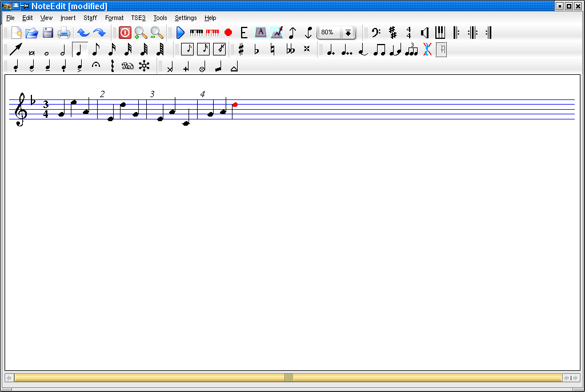Click the Save floppy disk button

48,33
